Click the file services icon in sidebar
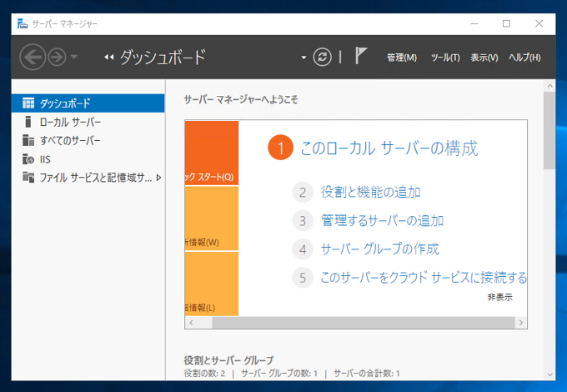Viewport: 567px width, 392px height. point(28,177)
